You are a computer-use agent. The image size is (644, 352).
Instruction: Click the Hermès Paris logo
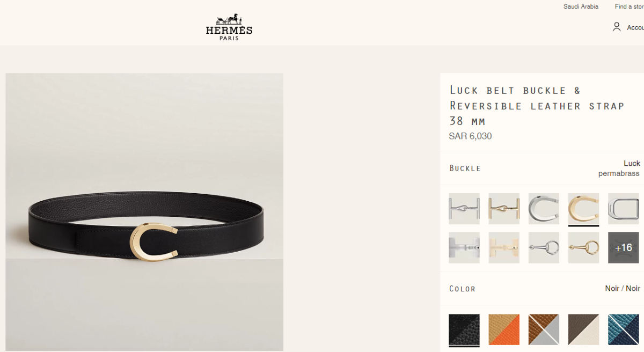(x=229, y=28)
